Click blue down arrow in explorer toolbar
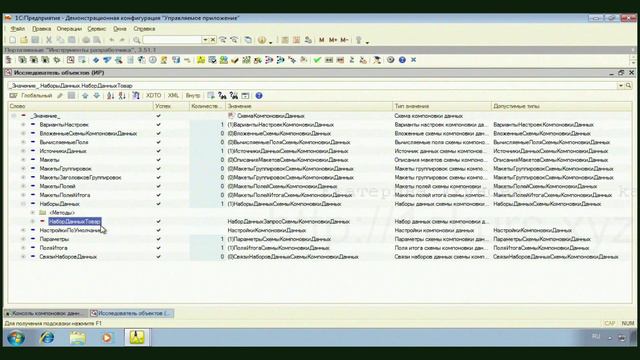 97,96
